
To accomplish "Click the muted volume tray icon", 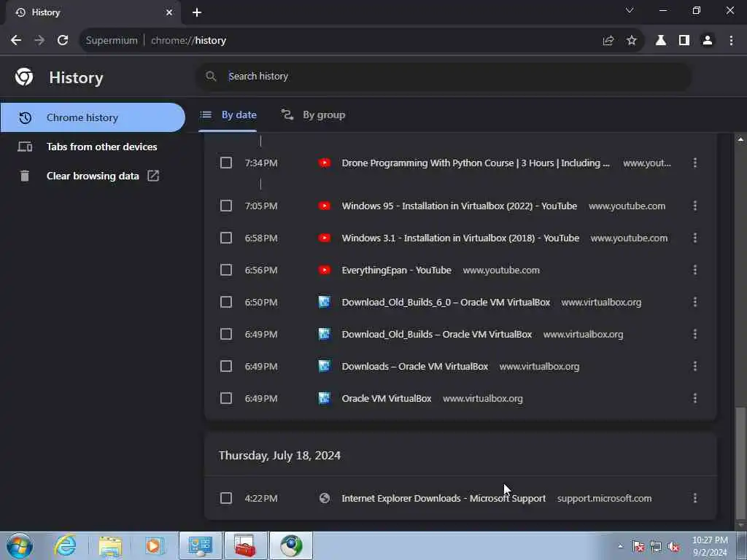I will point(673,547).
